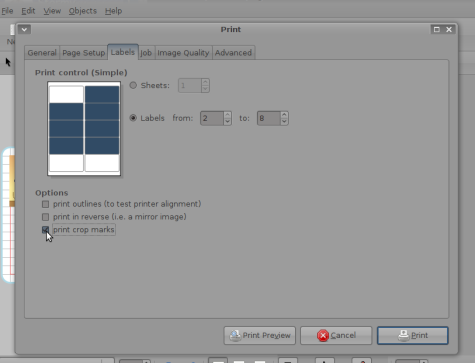
Task: Uncheck print crop marks option
Action: coord(45,230)
